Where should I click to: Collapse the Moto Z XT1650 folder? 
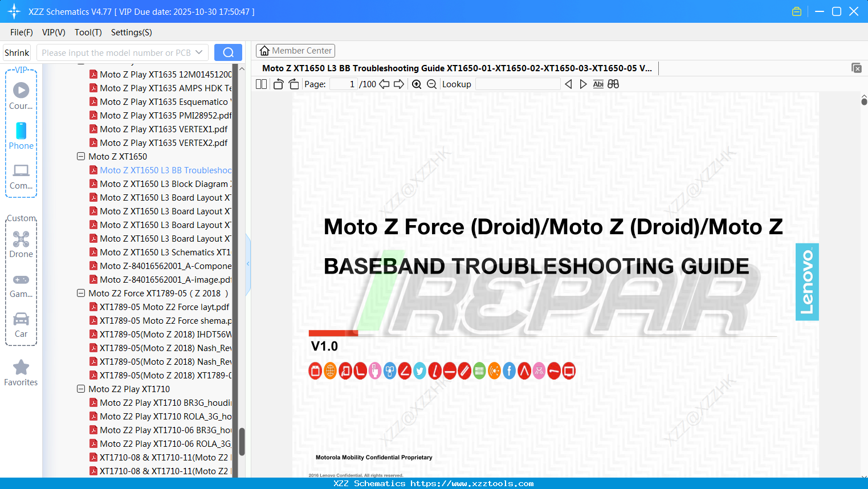pyautogui.click(x=80, y=156)
